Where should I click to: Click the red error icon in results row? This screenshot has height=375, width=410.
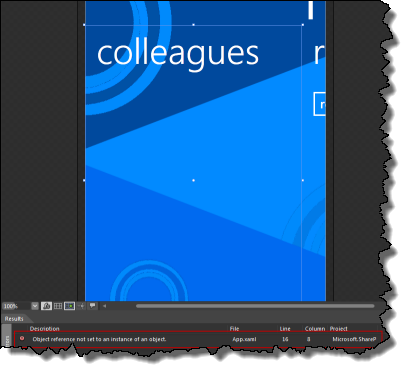(22, 338)
